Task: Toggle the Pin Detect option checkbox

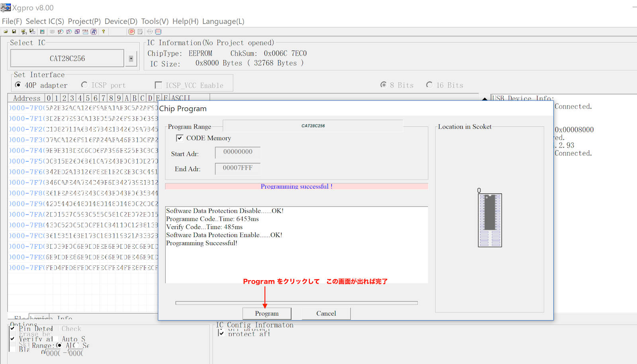Action: pyautogui.click(x=12, y=329)
